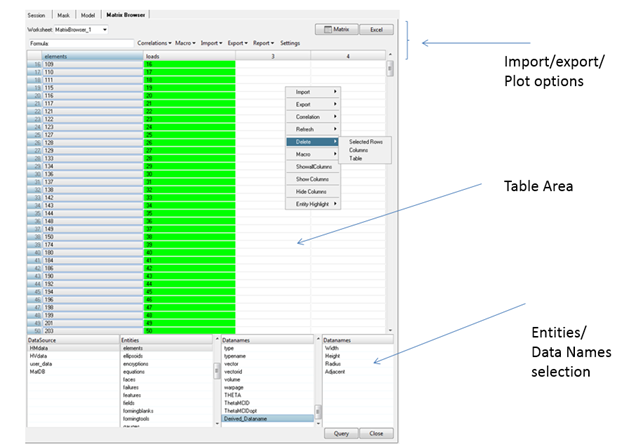
Task: Select the green loads cell 16
Action: [x=189, y=64]
